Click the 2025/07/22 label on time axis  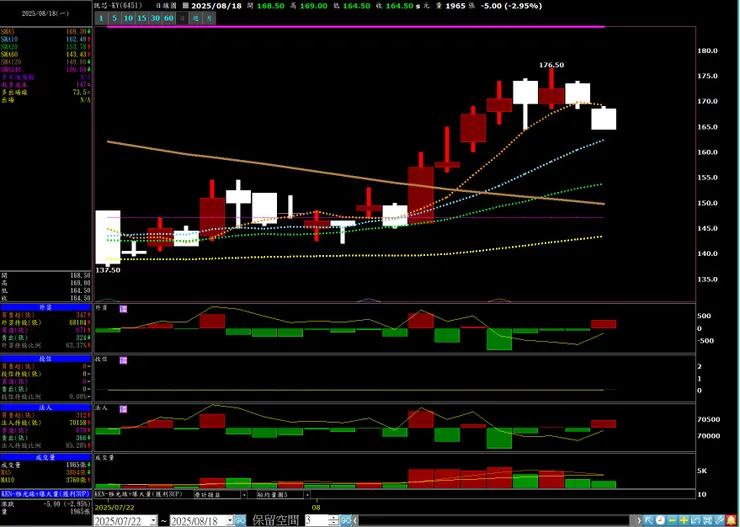click(115, 508)
